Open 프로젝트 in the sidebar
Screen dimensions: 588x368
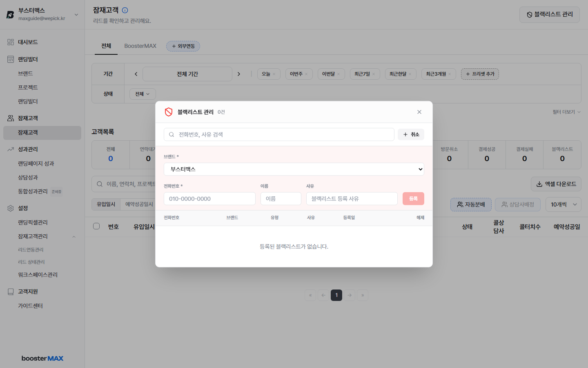coord(28,88)
